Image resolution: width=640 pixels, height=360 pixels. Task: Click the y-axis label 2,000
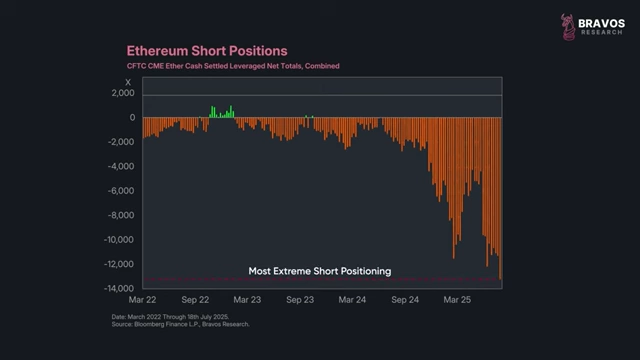tap(123, 93)
